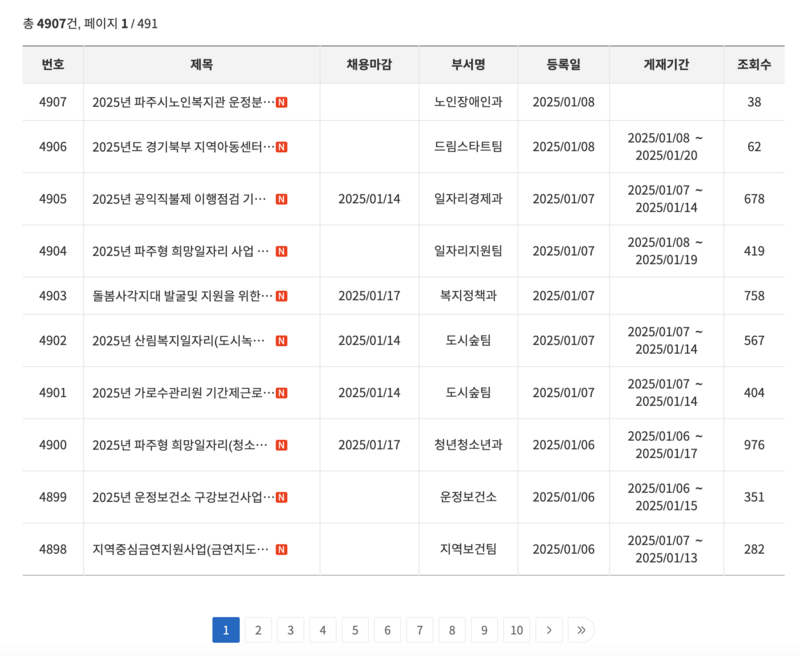Open the 가로수관리원 기간제근로 posting
Image resolution: width=800 pixels, height=656 pixels.
click(x=175, y=391)
